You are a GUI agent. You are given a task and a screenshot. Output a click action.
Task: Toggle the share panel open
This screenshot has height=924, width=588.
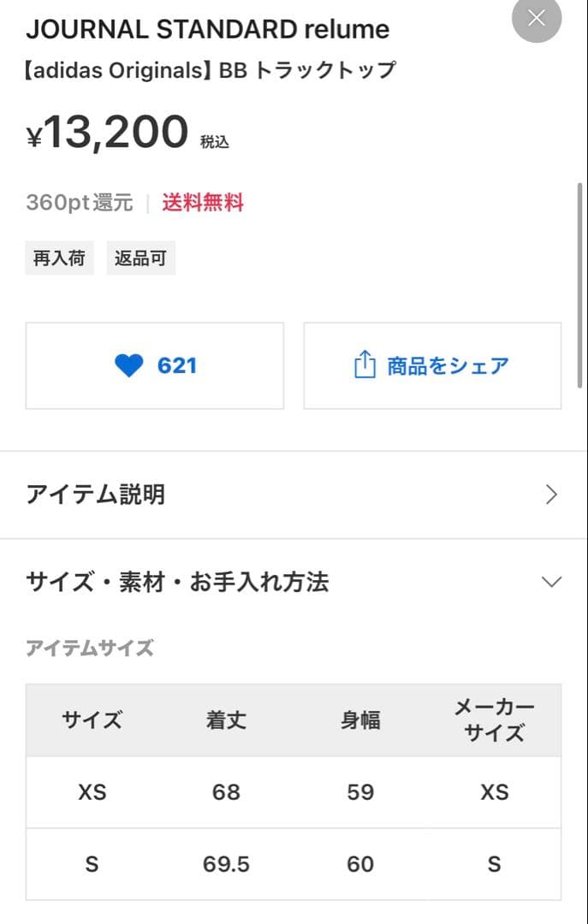point(432,365)
